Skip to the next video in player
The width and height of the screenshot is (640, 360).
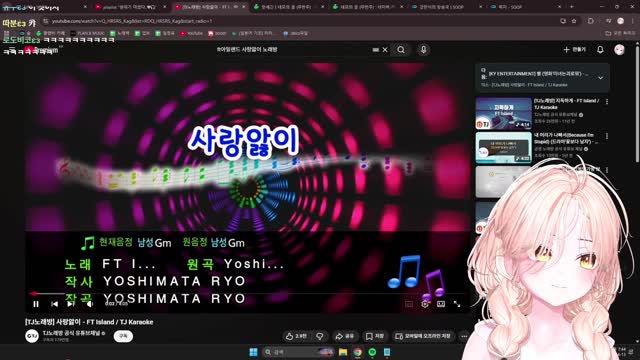pos(71,304)
